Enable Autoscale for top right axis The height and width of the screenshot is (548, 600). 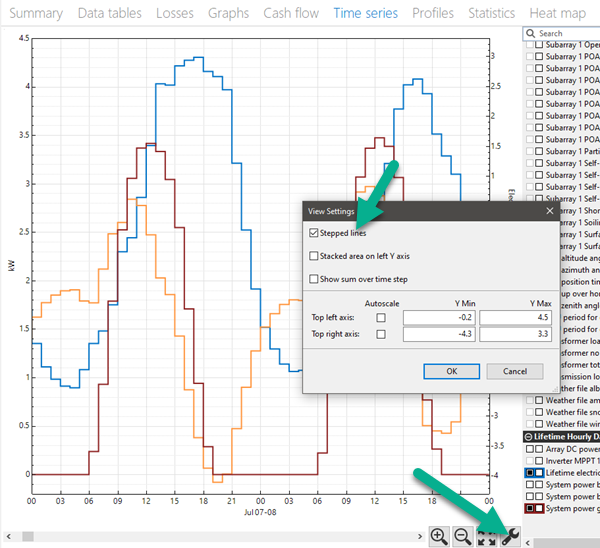pyautogui.click(x=381, y=333)
